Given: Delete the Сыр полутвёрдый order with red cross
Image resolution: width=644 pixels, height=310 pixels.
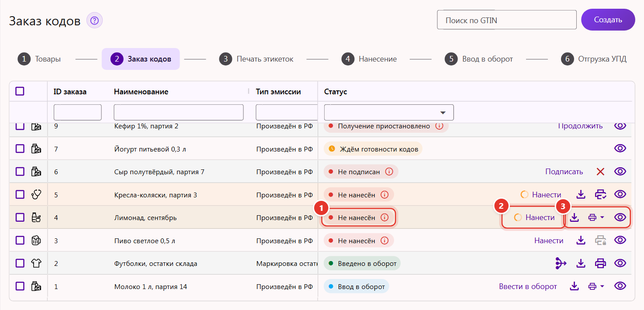Looking at the screenshot, I should coord(600,172).
